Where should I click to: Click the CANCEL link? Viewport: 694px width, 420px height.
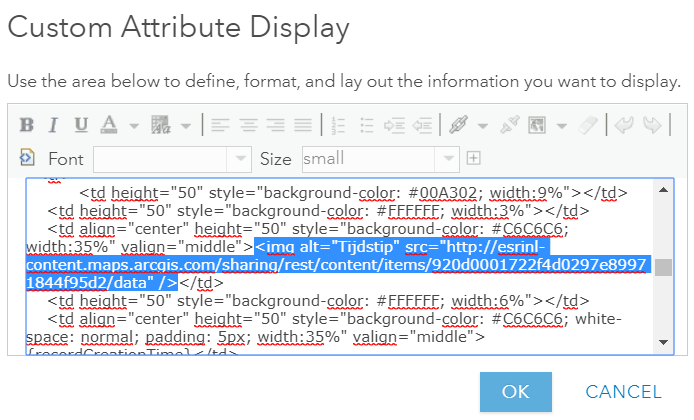(623, 392)
